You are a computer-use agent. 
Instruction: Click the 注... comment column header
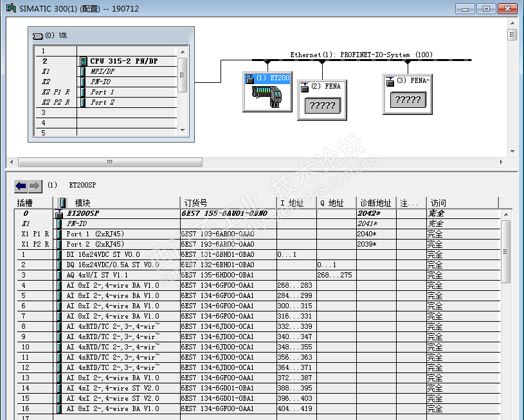(411, 203)
